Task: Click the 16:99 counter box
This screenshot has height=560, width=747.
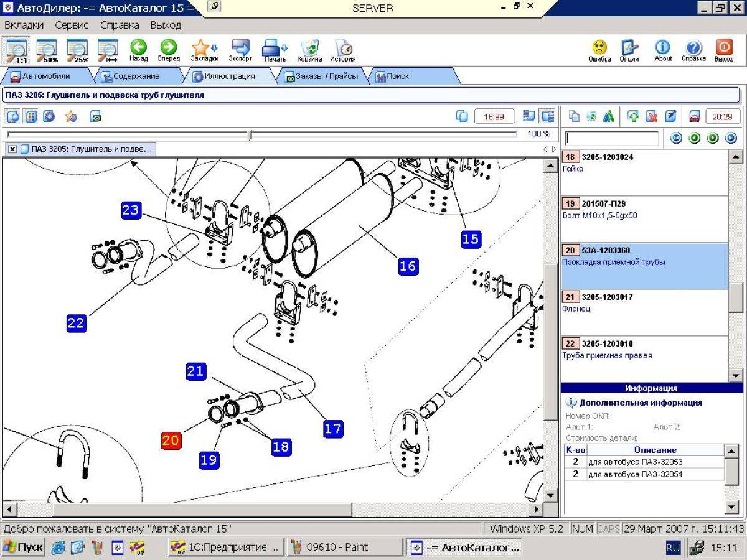Action: (494, 116)
